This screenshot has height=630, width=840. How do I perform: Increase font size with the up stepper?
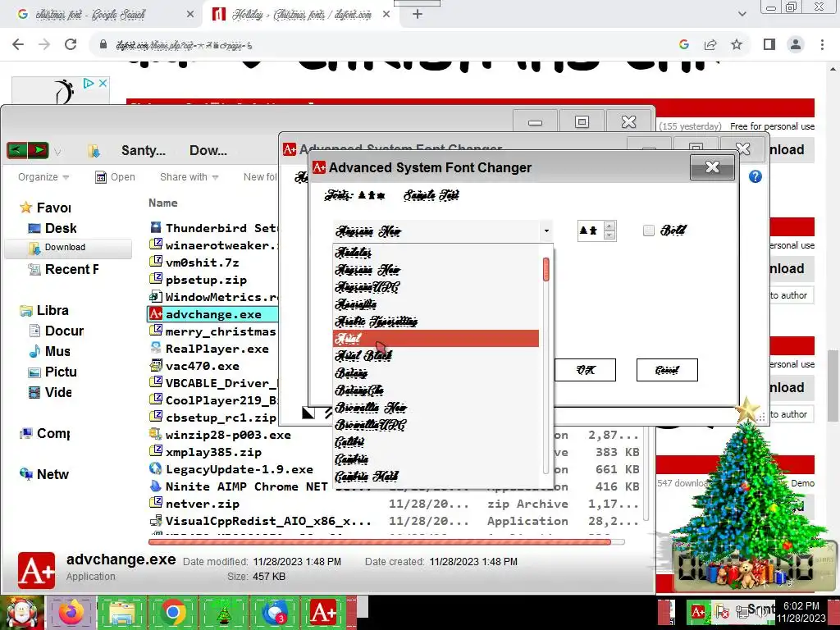click(609, 226)
